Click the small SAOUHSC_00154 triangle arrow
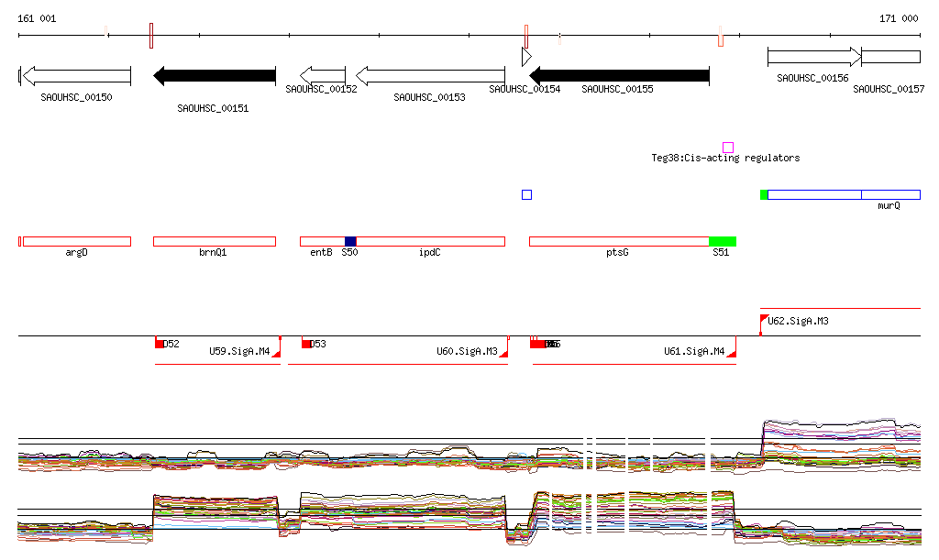 [x=526, y=57]
